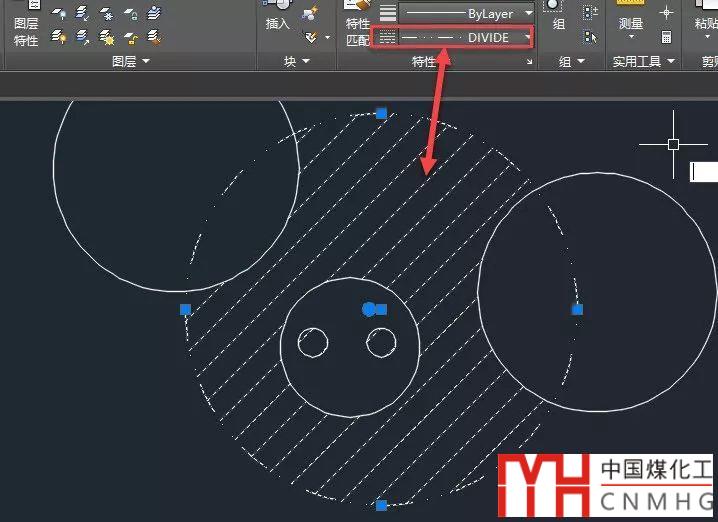The width and height of the screenshot is (718, 522).
Task: Expand the 图层 (Layers) panel
Action: click(130, 61)
